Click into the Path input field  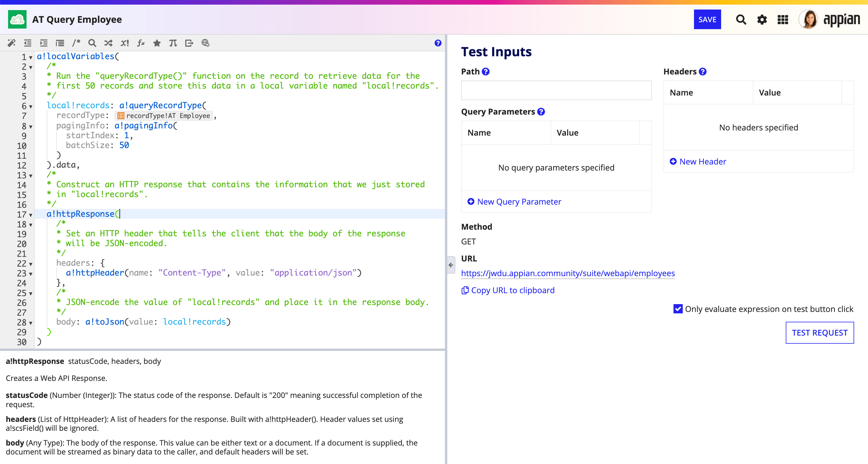[556, 90]
